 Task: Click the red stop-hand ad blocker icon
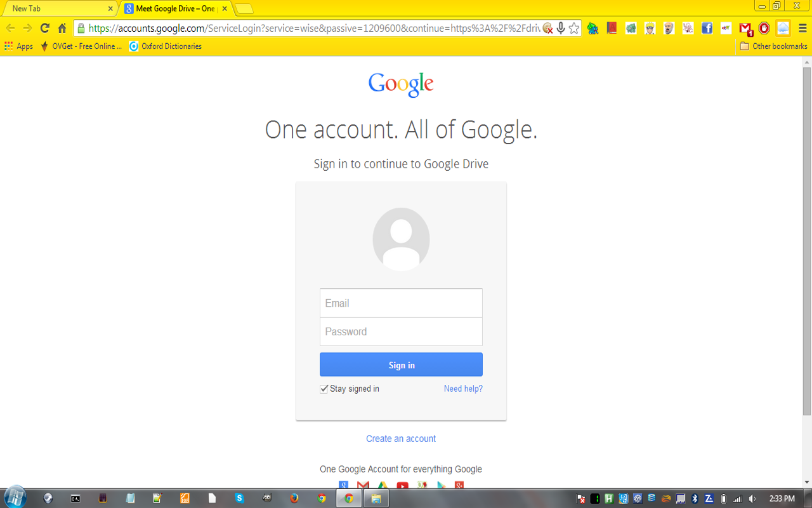coord(764,28)
